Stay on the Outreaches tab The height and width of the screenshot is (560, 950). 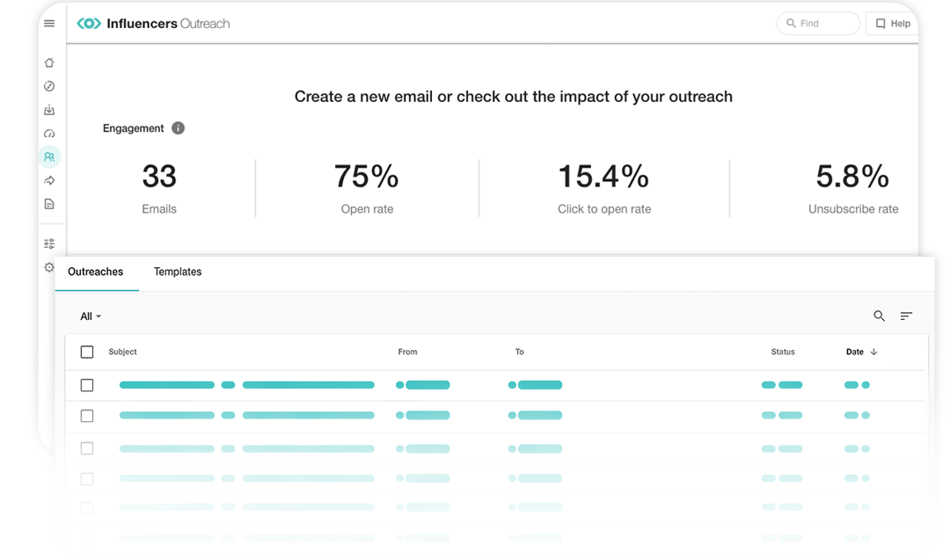(x=96, y=272)
